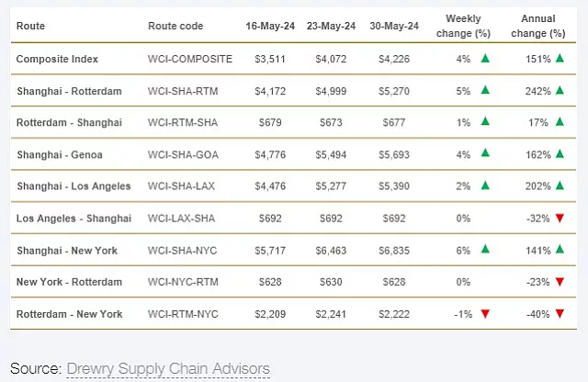The width and height of the screenshot is (588, 382).
Task: Click Rotterdam - New York weekly red down arrow
Action: (484, 314)
